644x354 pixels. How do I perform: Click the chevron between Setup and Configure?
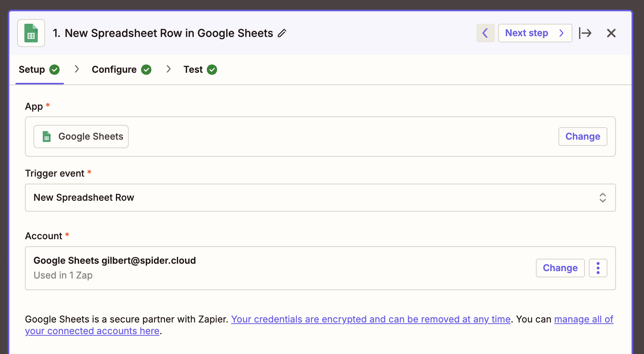(x=77, y=69)
